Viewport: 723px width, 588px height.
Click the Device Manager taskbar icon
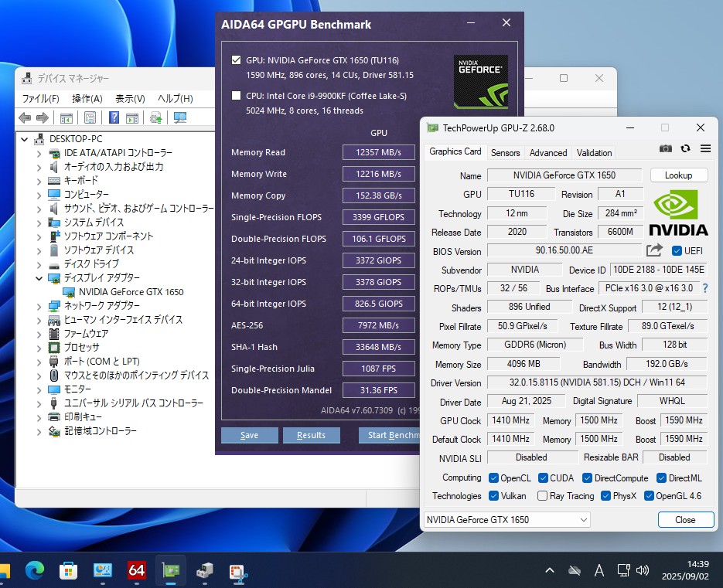(205, 570)
